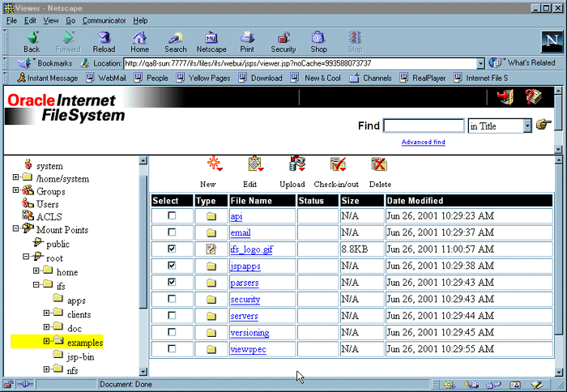Open the Go menu
Viewport: 567px width, 392px height.
[70, 20]
